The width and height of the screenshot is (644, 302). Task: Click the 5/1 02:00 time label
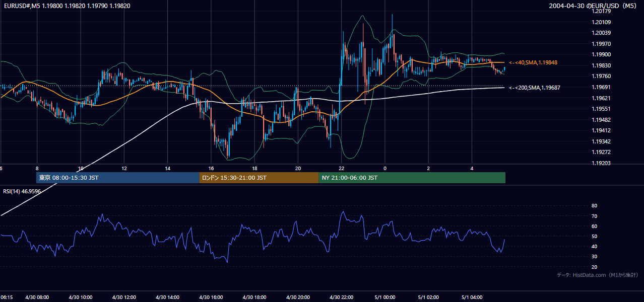pyautogui.click(x=428, y=297)
